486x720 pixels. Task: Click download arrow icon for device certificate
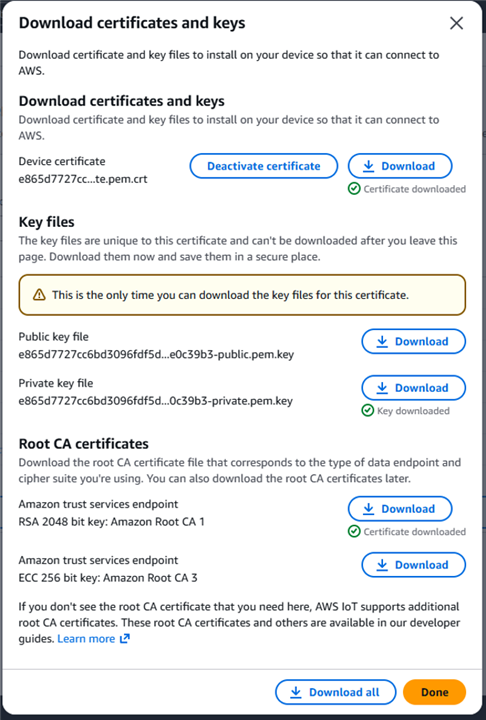(x=368, y=166)
